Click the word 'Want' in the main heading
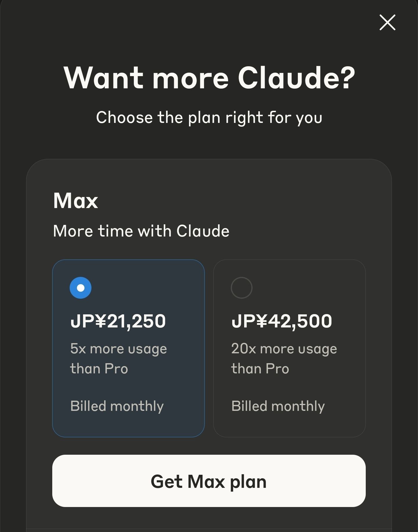 point(104,78)
